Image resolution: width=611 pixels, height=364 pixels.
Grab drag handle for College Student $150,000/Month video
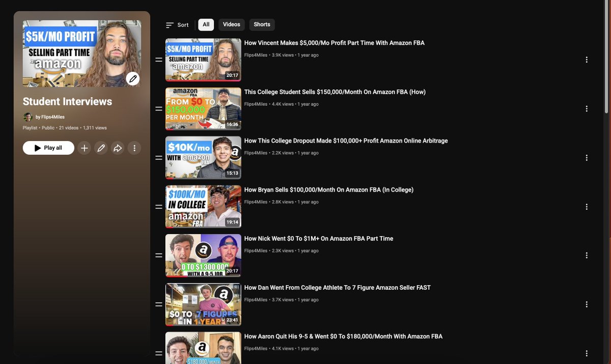click(159, 109)
